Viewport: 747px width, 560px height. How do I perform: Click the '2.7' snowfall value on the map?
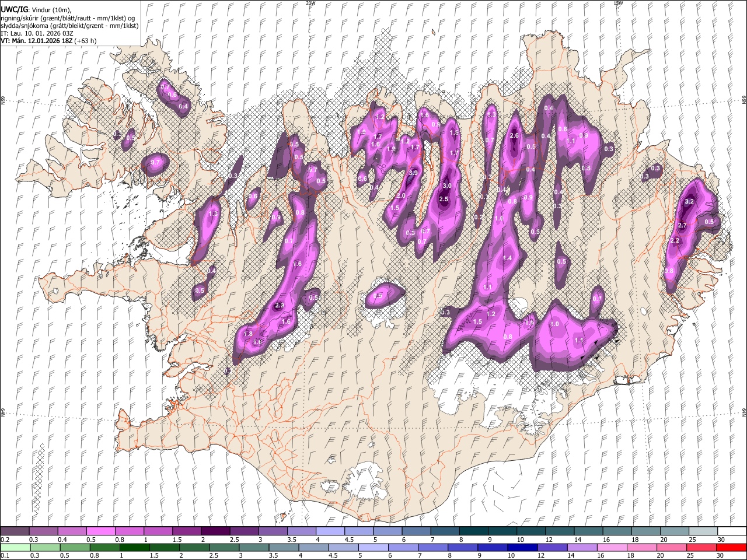683,226
